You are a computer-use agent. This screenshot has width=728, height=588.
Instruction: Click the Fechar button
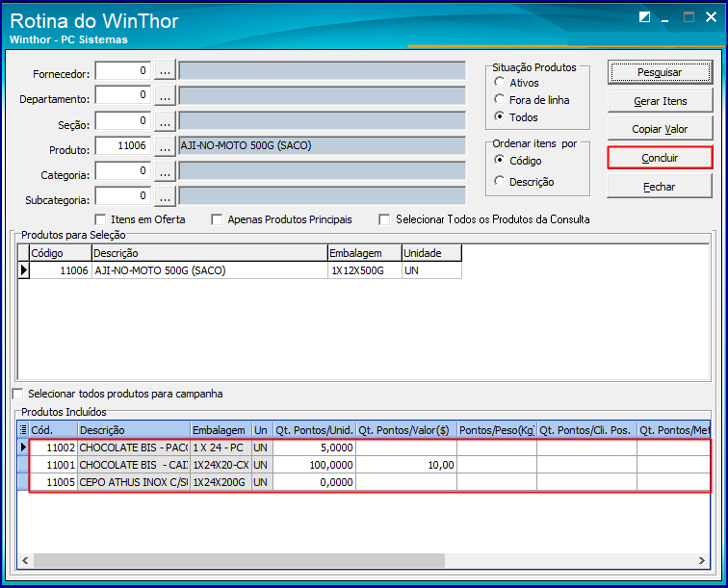(660, 187)
